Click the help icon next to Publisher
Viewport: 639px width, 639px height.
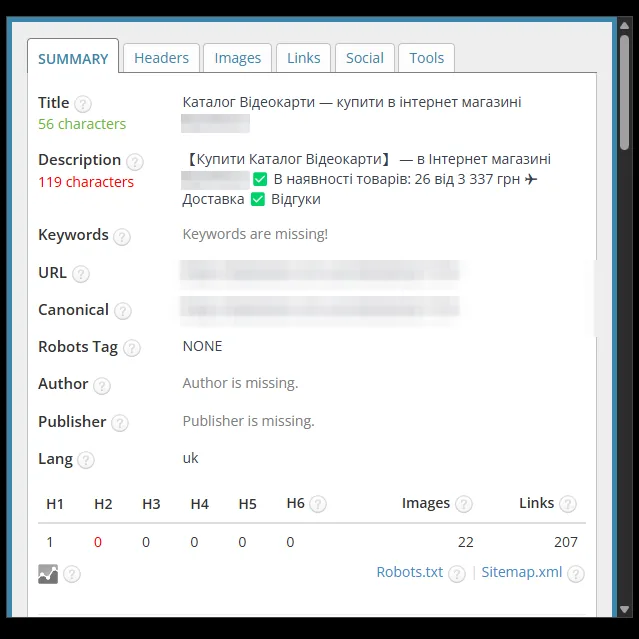pos(120,423)
